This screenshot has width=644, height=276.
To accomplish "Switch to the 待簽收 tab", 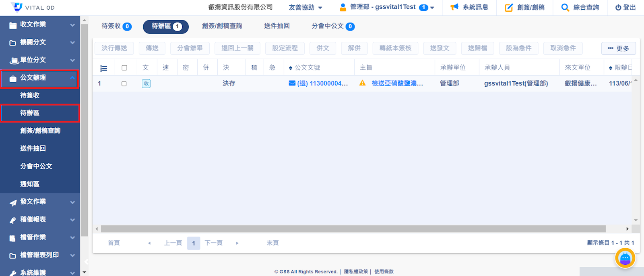I will point(116,26).
